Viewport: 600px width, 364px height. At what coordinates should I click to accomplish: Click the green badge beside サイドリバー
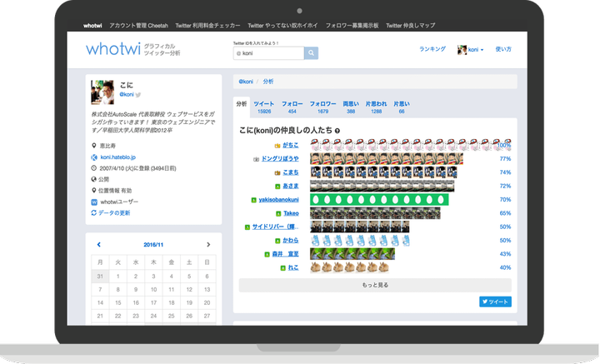[247, 227]
